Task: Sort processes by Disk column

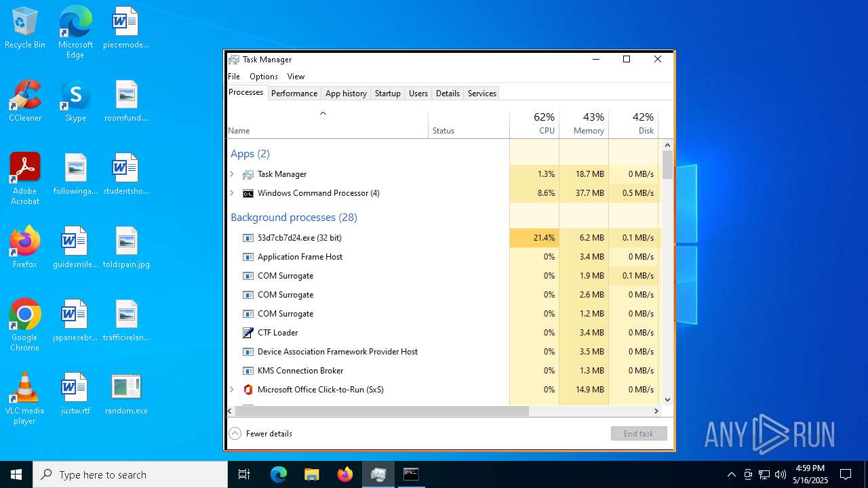Action: pyautogui.click(x=633, y=124)
